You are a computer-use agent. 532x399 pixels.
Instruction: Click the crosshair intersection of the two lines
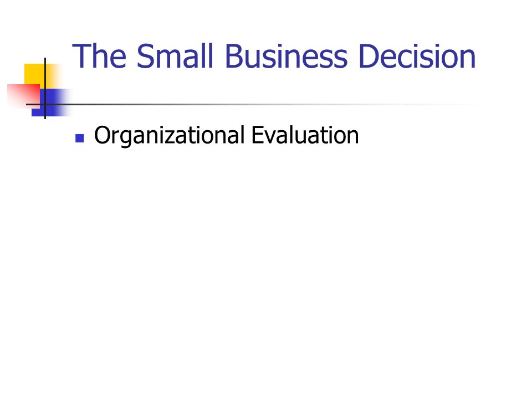click(x=45, y=104)
